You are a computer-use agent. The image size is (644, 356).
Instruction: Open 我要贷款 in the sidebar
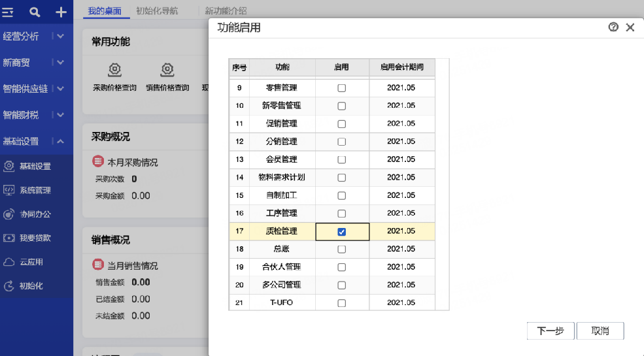click(35, 238)
